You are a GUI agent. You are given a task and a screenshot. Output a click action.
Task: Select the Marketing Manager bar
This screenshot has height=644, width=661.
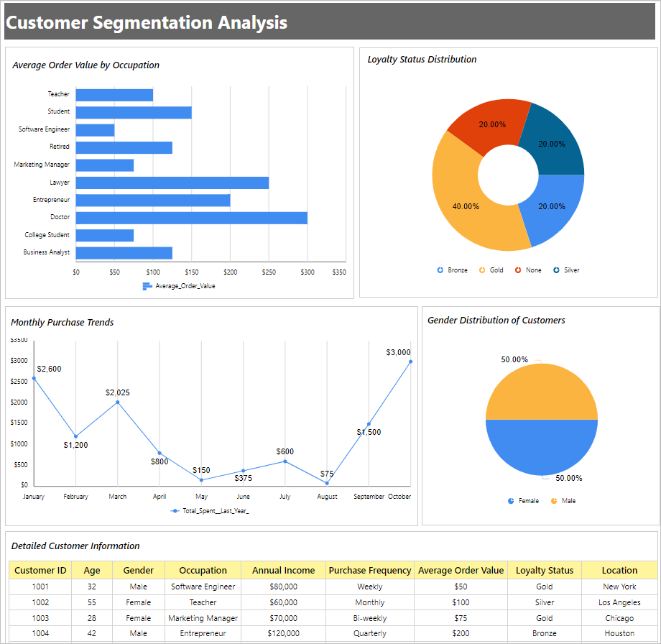(105, 165)
